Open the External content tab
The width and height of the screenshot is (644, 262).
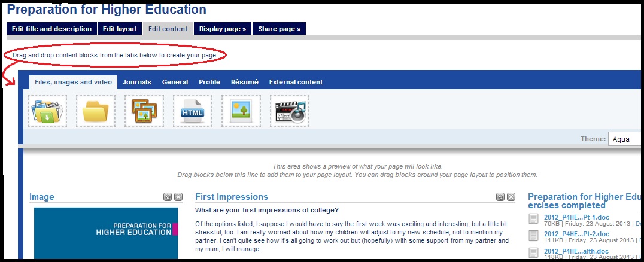(x=296, y=82)
